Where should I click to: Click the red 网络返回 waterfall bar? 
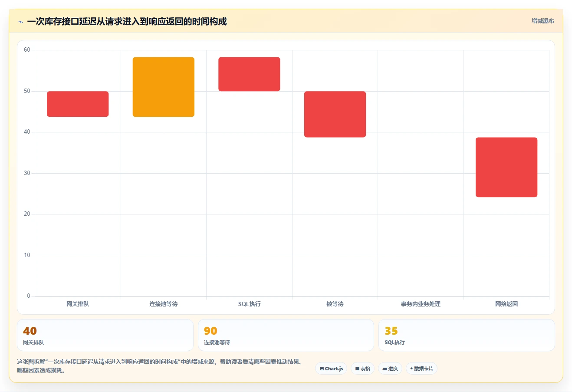(506, 167)
